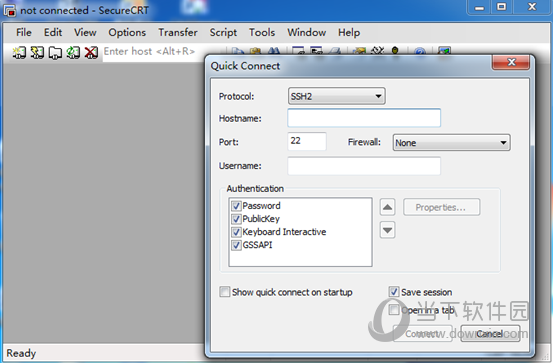Click the Disconnect red X toolbar icon
Image resolution: width=553 pixels, height=363 pixels.
91,52
